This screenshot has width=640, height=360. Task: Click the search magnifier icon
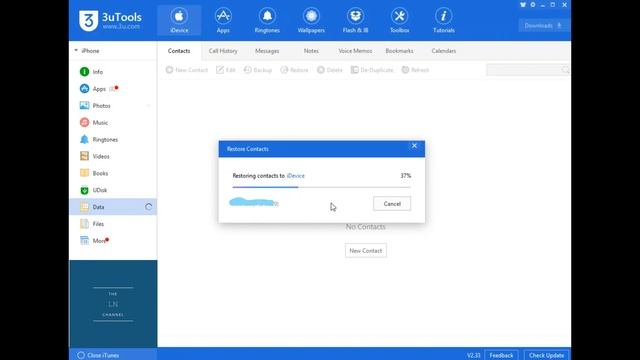coord(565,70)
